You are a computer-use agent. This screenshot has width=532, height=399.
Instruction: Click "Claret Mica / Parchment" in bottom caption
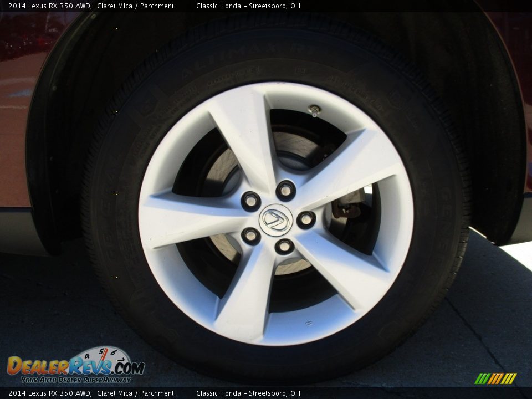(x=135, y=393)
